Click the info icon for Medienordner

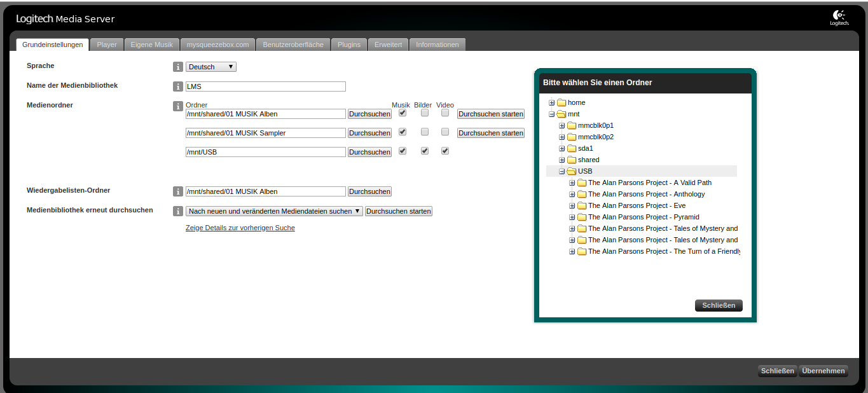tap(178, 106)
